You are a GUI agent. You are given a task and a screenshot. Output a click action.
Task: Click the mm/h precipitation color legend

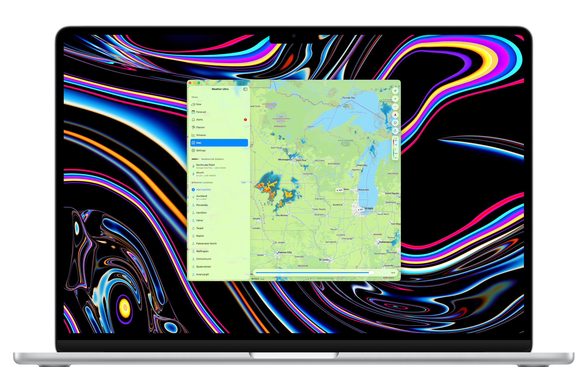click(x=395, y=148)
